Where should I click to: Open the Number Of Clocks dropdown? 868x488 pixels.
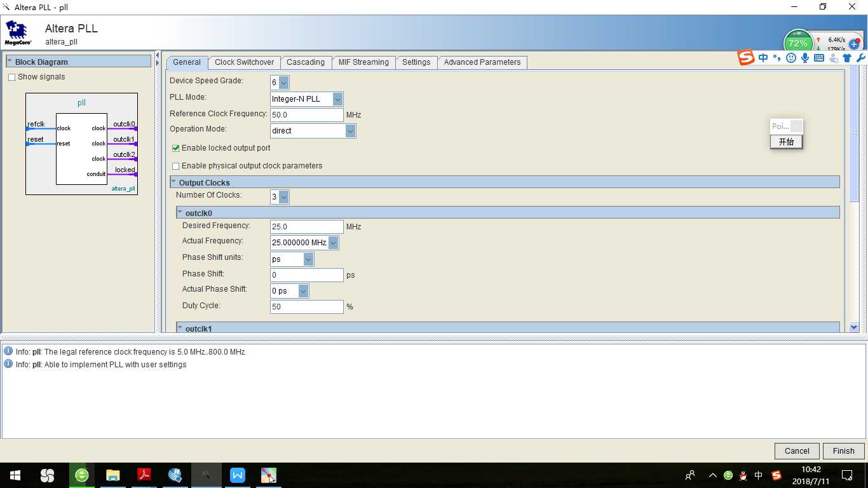tap(284, 197)
